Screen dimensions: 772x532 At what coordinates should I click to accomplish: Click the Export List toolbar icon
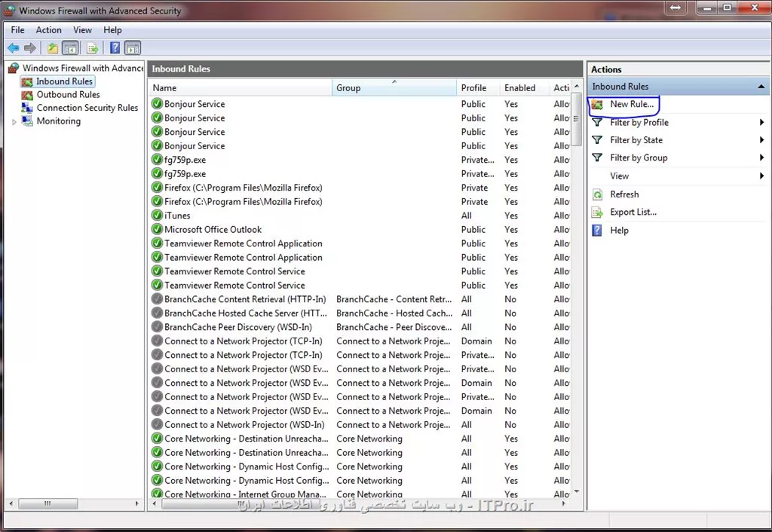(92, 47)
